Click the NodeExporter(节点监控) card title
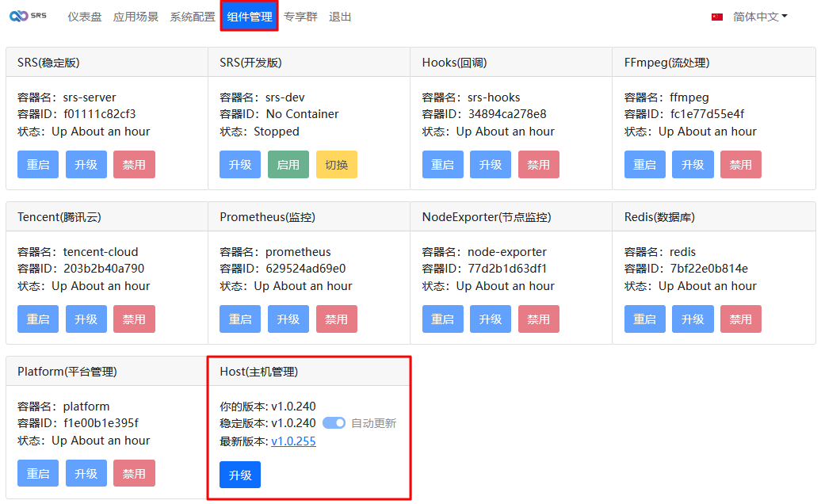Viewport: 821px width, 504px height. [x=487, y=217]
